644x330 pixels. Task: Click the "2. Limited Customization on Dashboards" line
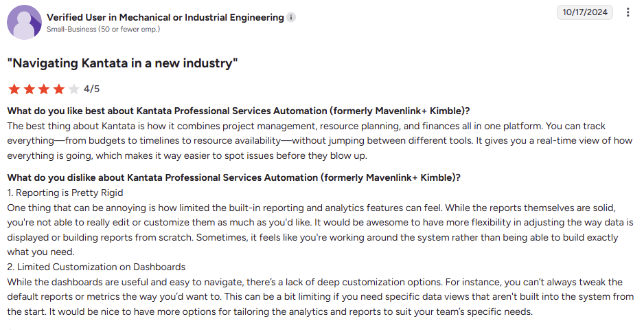pyautogui.click(x=96, y=267)
